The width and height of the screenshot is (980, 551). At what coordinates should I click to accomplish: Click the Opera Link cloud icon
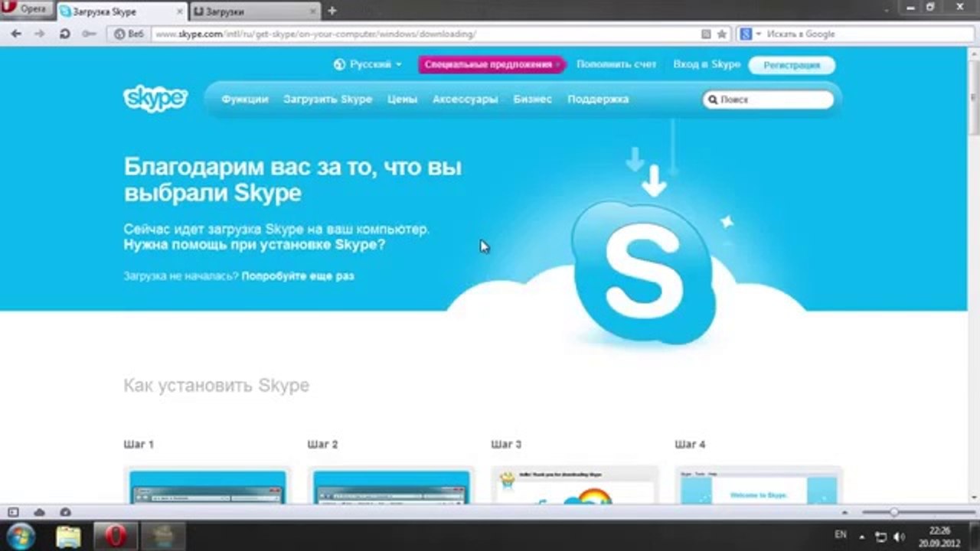click(39, 512)
